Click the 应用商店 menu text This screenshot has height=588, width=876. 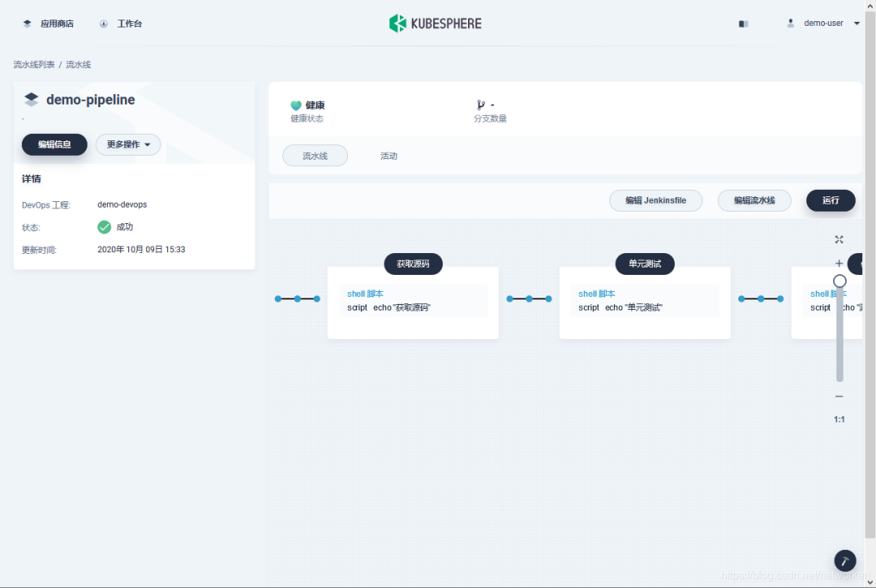click(x=57, y=24)
